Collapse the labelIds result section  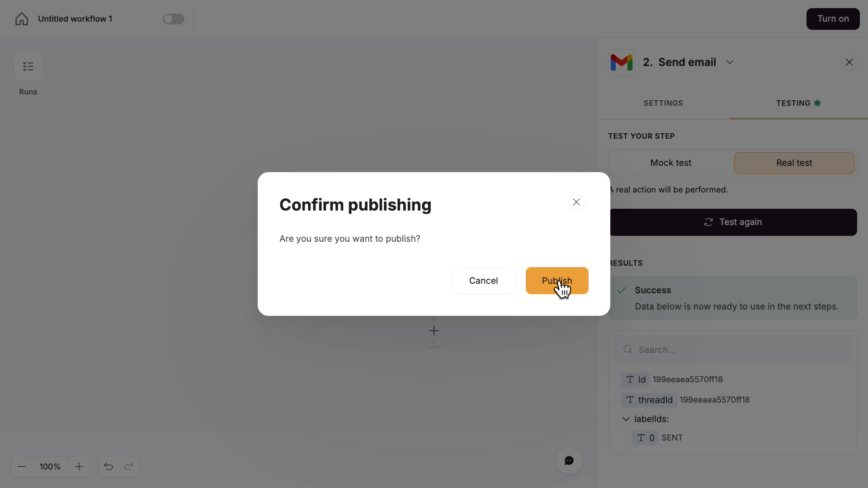coord(626,419)
